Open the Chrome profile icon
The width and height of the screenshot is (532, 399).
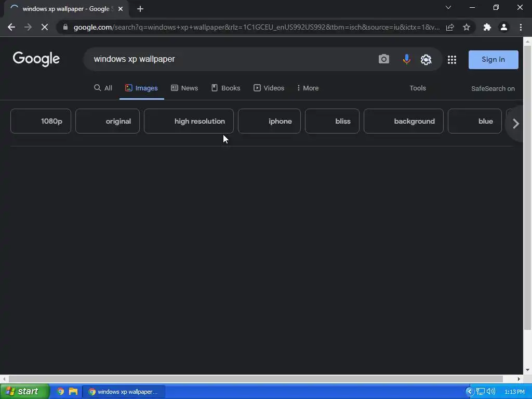(504, 27)
